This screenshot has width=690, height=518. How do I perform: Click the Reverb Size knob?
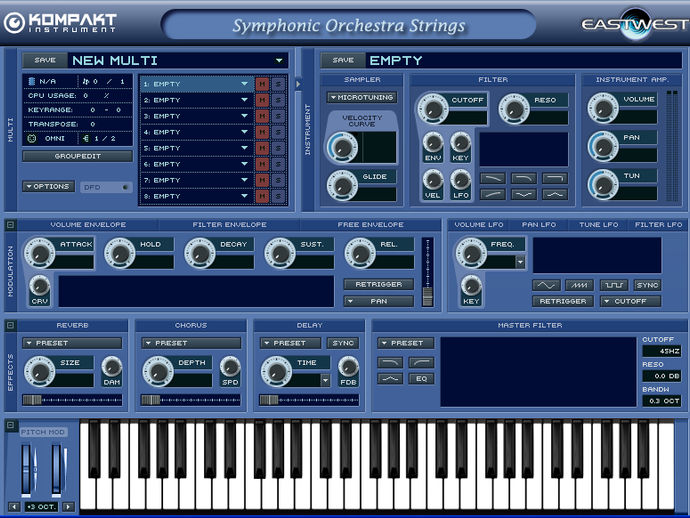click(x=40, y=371)
